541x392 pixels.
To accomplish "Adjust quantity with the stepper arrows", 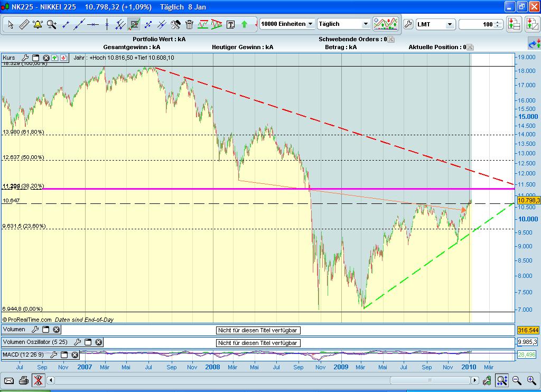I will [x=498, y=24].
